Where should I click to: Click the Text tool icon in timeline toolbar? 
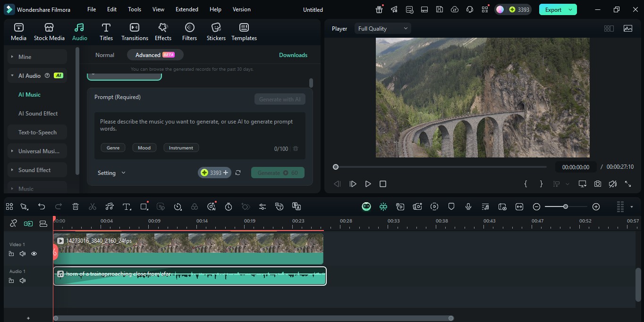(x=127, y=206)
